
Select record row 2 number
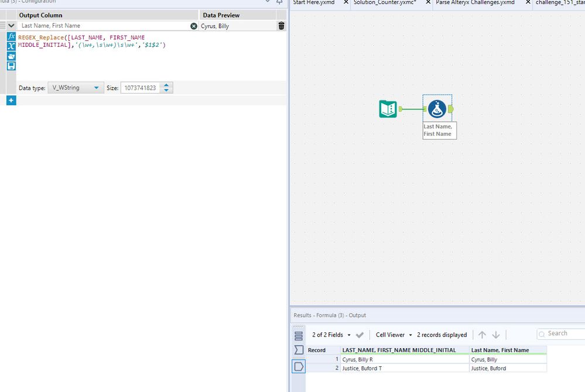pyautogui.click(x=323, y=368)
